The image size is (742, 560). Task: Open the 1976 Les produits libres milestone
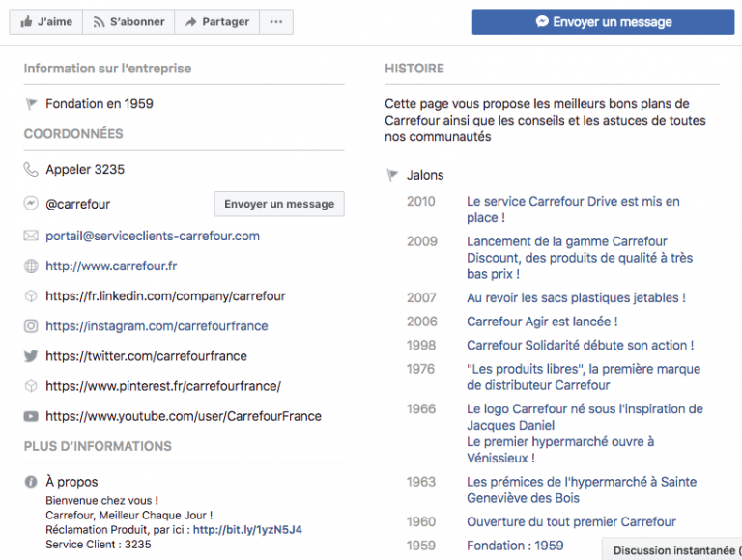[x=584, y=377]
